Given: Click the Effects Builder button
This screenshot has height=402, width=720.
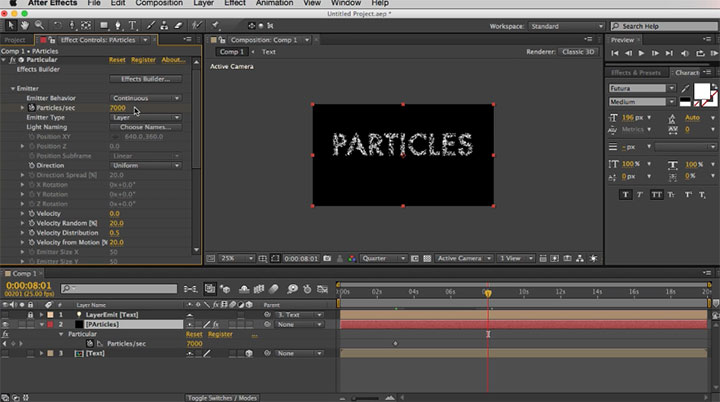Looking at the screenshot, I should tap(146, 79).
